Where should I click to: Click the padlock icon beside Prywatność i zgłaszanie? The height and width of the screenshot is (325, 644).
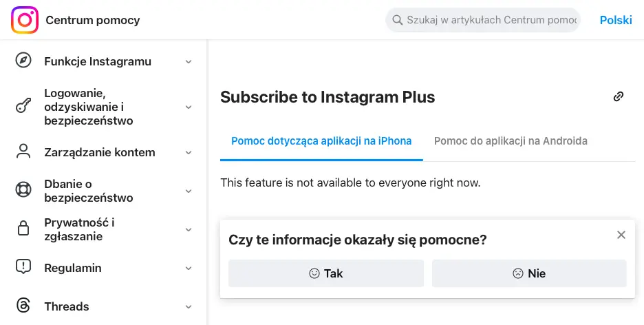23,229
